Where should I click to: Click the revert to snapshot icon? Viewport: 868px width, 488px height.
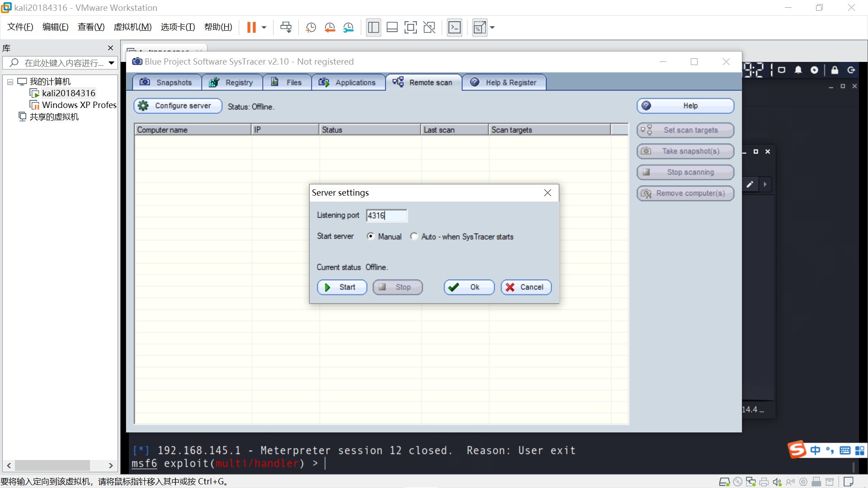click(330, 28)
